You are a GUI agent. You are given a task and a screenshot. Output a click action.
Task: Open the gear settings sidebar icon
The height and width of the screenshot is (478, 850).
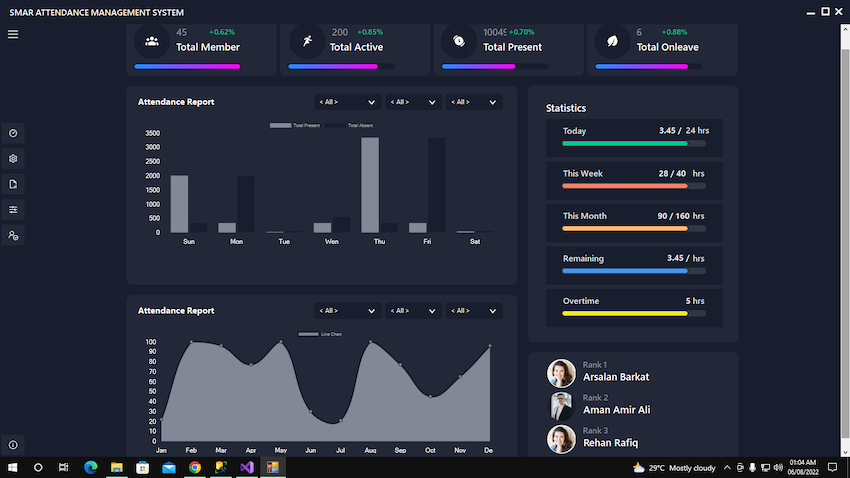[13, 159]
